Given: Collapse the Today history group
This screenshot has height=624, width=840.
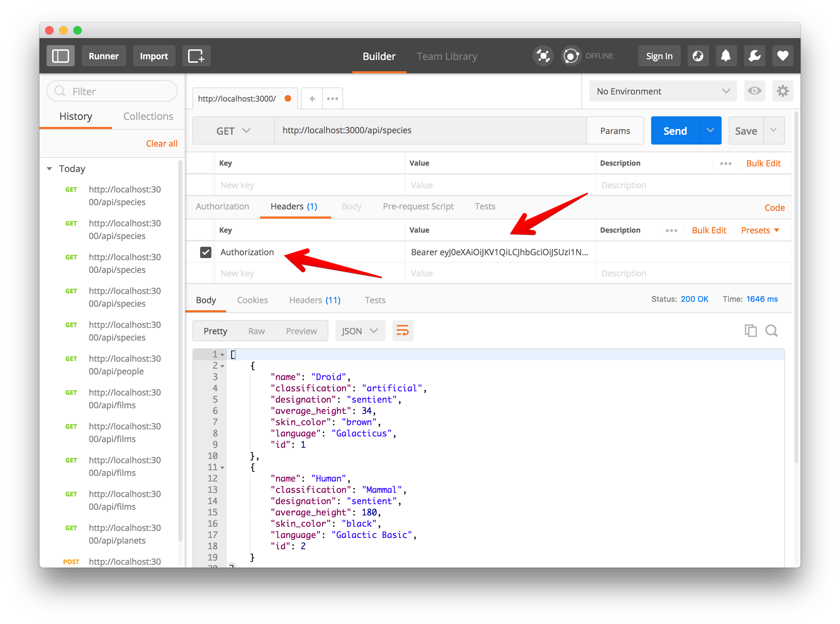Looking at the screenshot, I should pos(49,169).
